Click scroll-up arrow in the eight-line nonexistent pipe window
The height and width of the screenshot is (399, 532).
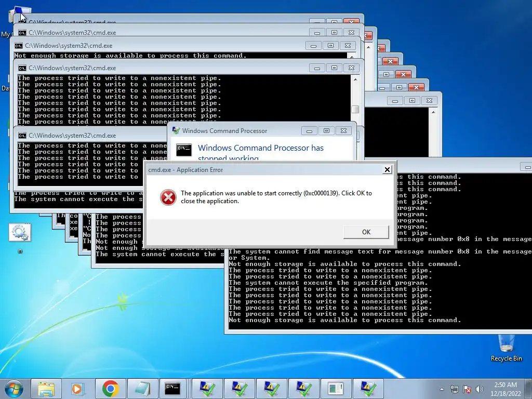point(355,79)
